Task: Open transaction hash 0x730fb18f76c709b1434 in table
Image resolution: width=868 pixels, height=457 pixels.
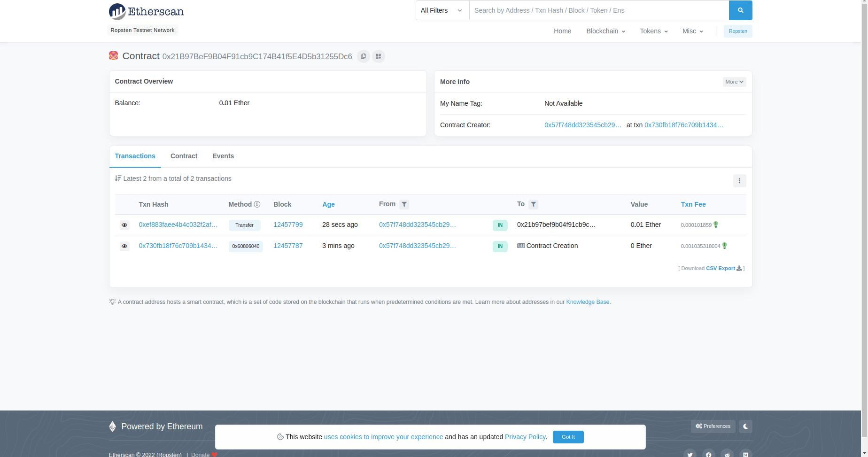Action: pyautogui.click(x=178, y=246)
